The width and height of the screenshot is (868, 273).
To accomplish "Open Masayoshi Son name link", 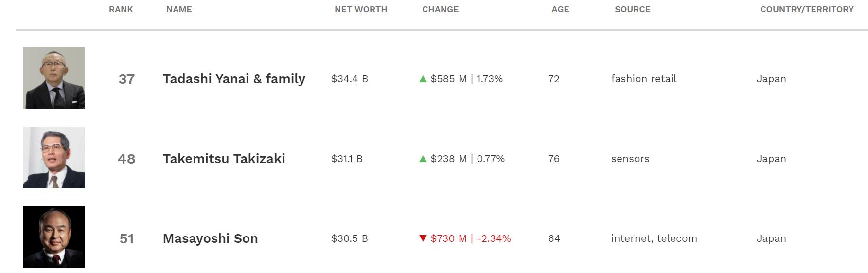I will point(210,238).
